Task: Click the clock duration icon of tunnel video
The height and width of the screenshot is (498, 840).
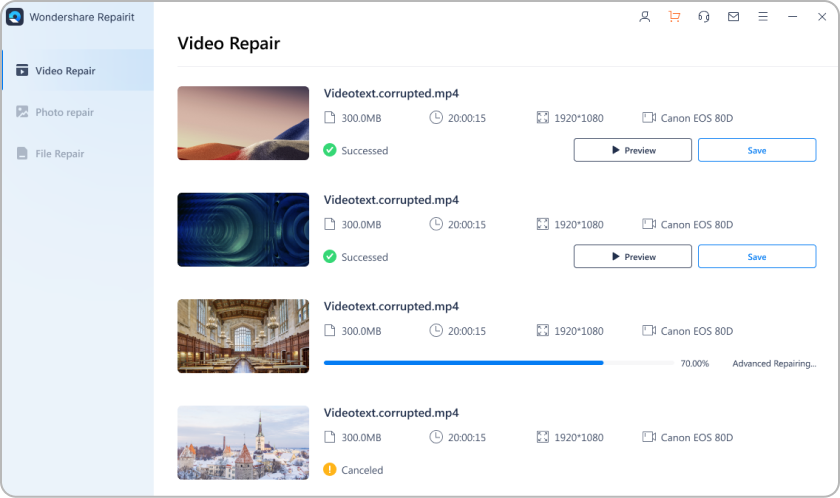Action: pos(436,224)
